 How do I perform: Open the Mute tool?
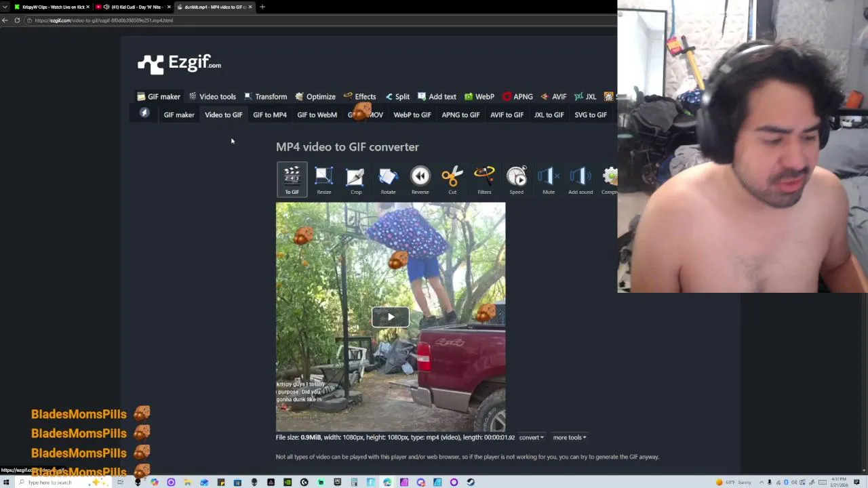tap(548, 180)
